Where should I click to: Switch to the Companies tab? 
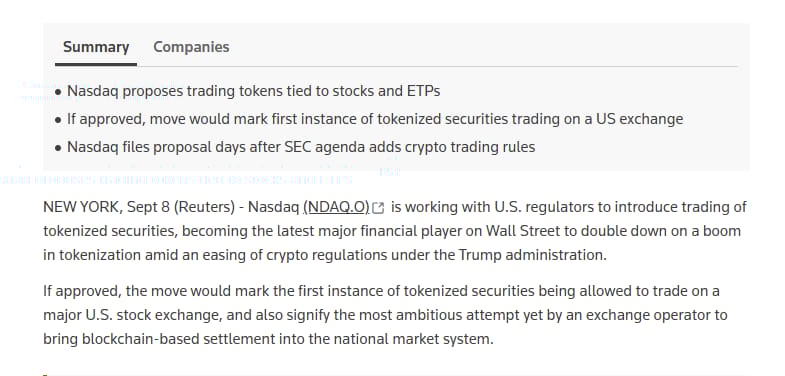click(x=191, y=47)
